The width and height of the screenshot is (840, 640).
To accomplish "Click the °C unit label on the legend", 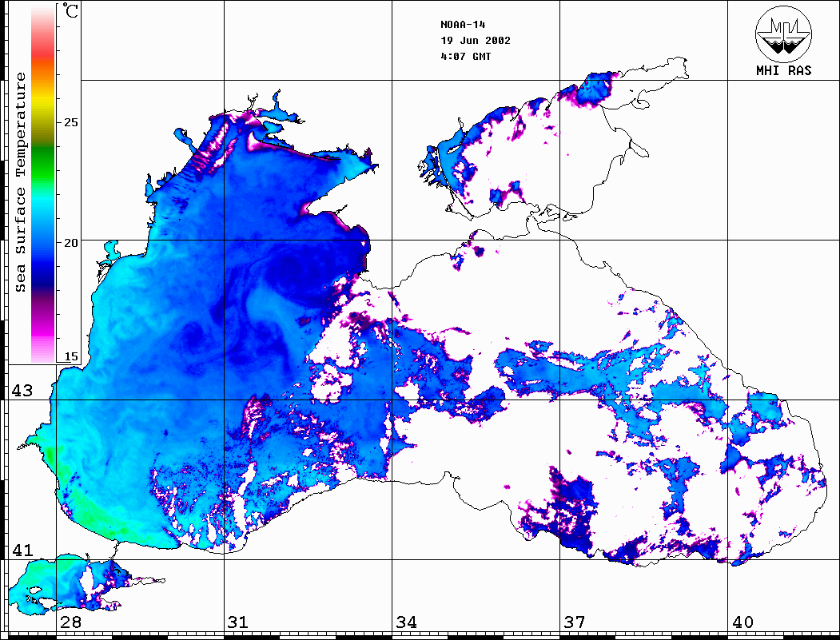I will point(70,11).
